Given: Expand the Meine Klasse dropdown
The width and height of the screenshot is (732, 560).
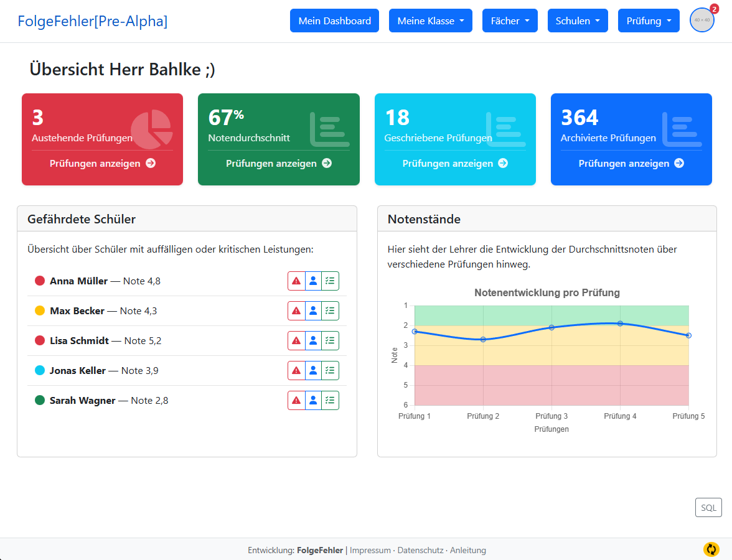Looking at the screenshot, I should [x=430, y=21].
